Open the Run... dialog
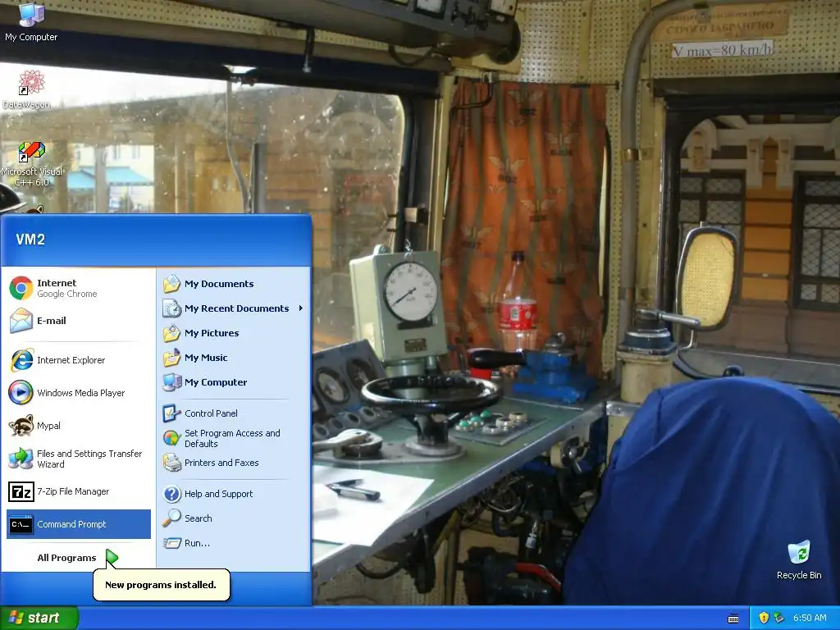This screenshot has height=630, width=840. pyautogui.click(x=234, y=543)
